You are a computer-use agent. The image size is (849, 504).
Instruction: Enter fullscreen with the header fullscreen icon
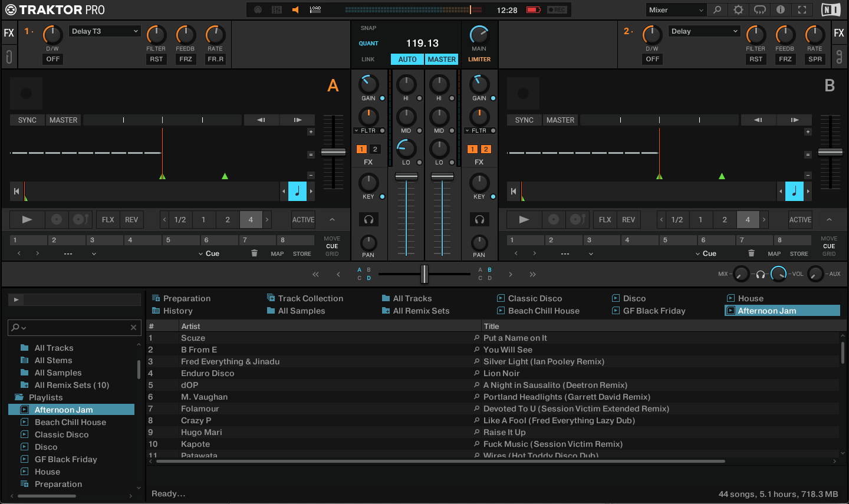[x=802, y=10]
